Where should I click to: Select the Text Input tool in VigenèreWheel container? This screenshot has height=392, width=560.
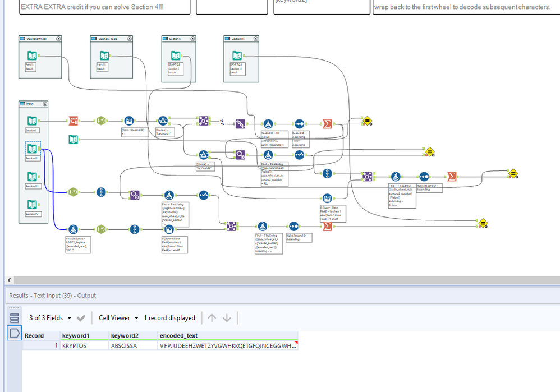coord(32,56)
